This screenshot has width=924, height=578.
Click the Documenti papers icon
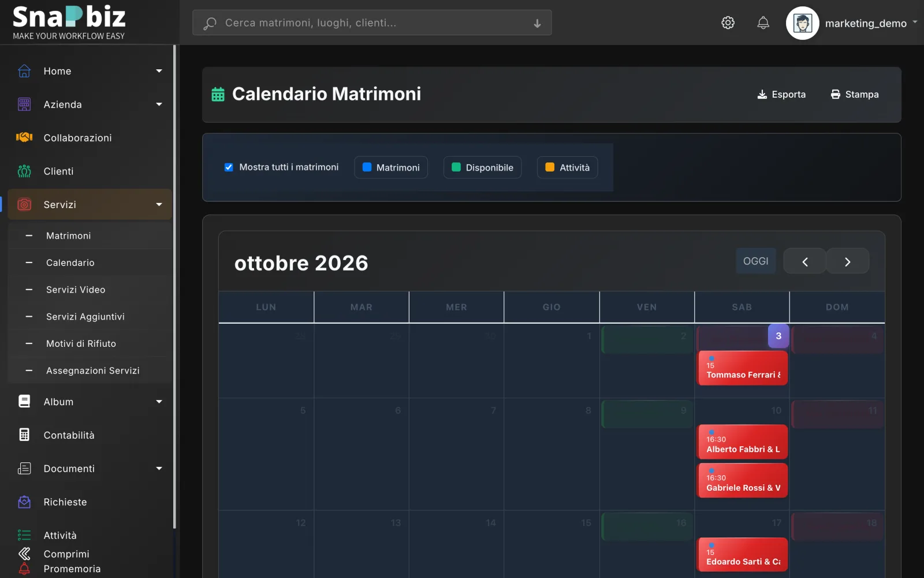24,468
